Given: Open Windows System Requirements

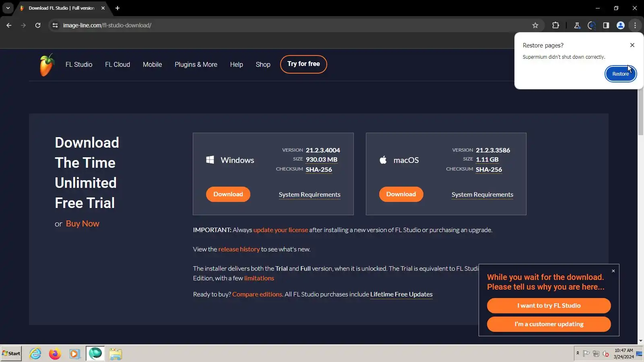Looking at the screenshot, I should [310, 195].
